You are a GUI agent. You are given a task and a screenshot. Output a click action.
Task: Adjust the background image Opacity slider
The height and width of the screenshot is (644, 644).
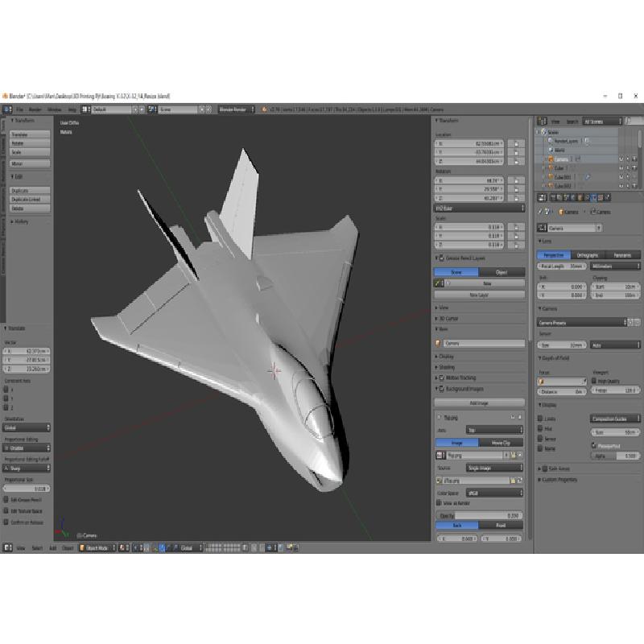[x=479, y=515]
